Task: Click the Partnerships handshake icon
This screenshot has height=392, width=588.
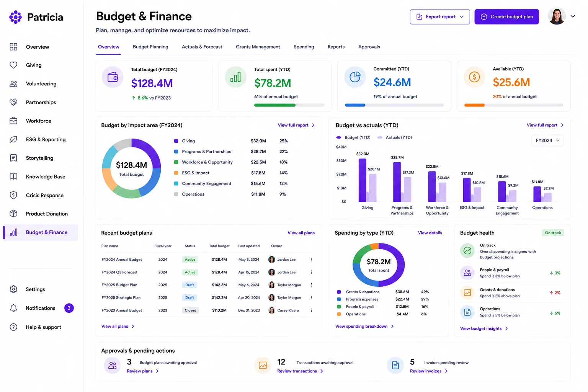Action: [13, 102]
